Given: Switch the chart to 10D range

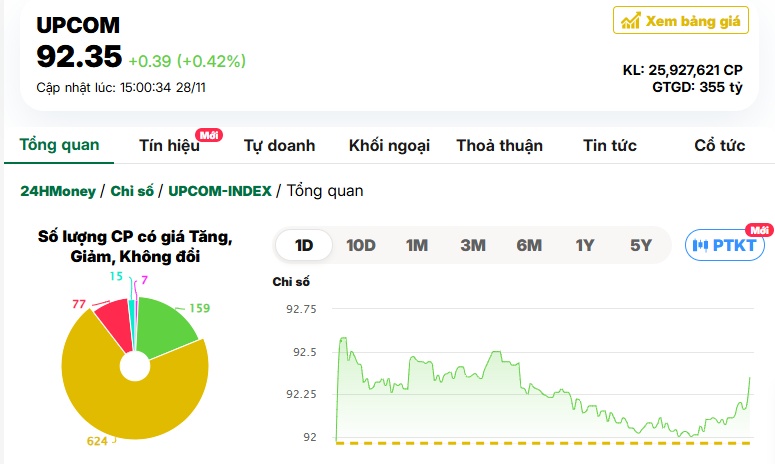Looking at the screenshot, I should pyautogui.click(x=360, y=245).
